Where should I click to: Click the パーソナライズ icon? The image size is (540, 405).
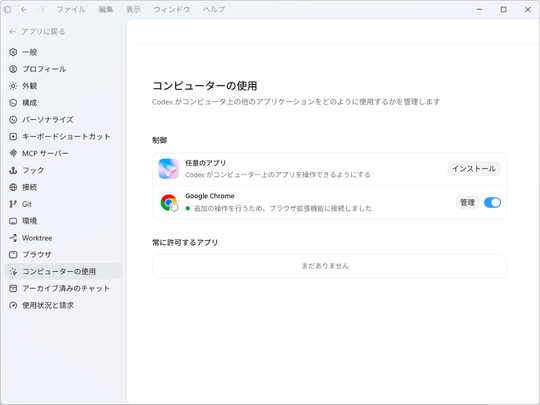coord(13,120)
